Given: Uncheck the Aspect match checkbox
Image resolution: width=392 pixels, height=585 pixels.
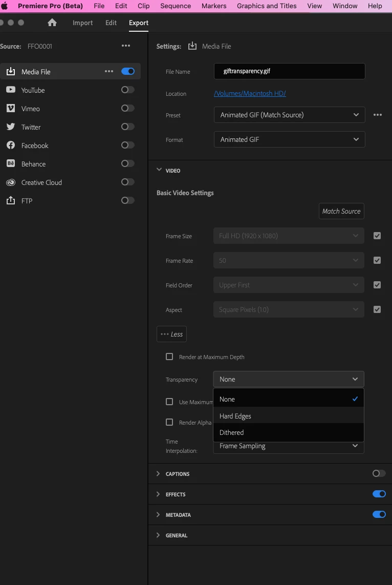Looking at the screenshot, I should point(377,310).
